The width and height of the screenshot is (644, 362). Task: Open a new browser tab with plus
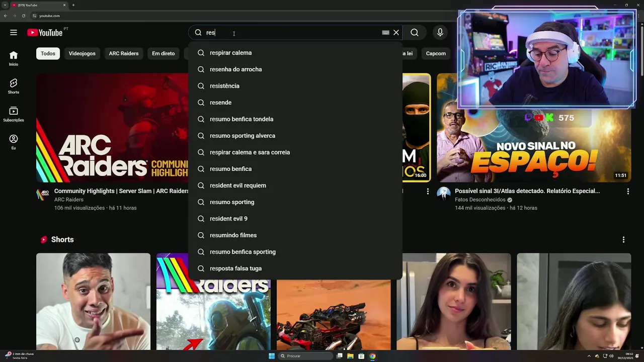coord(73,5)
